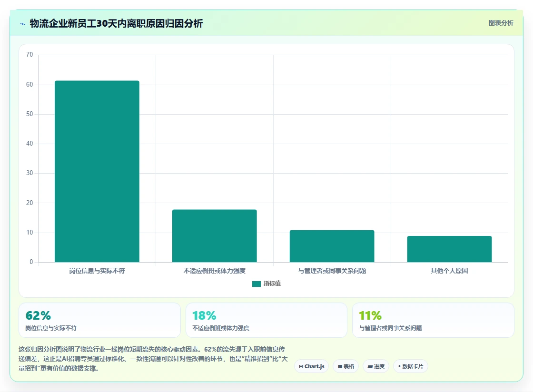This screenshot has width=533, height=392.
Task: Click the lightning icon beside the title
Action: 23,24
